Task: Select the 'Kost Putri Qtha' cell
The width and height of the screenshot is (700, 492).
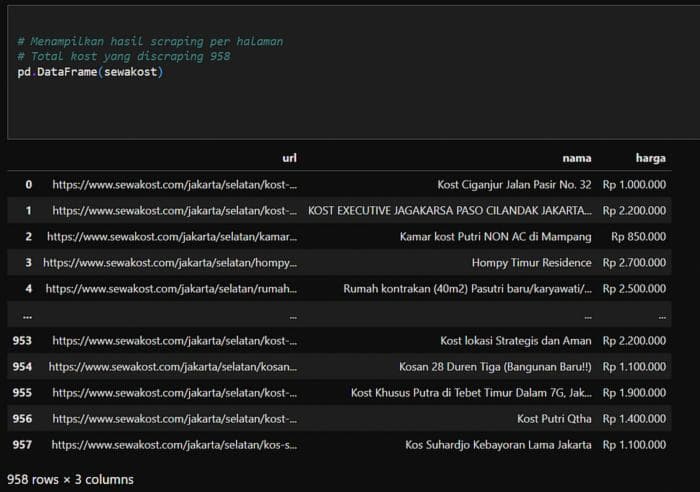Action: click(x=554, y=419)
